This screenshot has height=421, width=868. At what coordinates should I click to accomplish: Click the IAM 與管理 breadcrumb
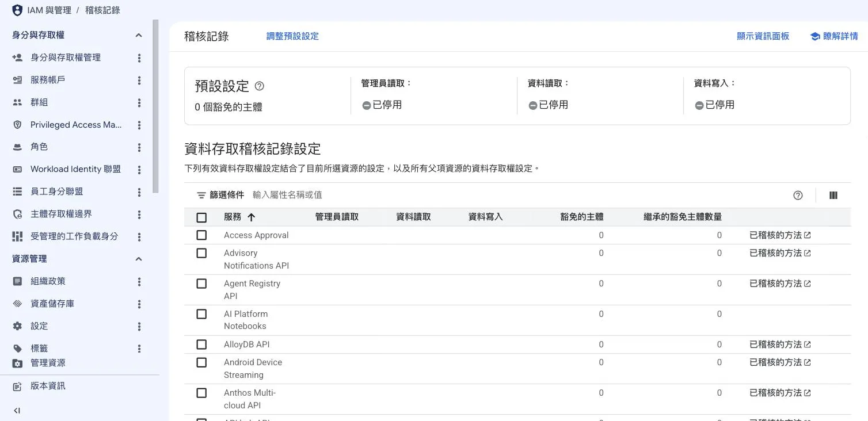pyautogui.click(x=49, y=10)
